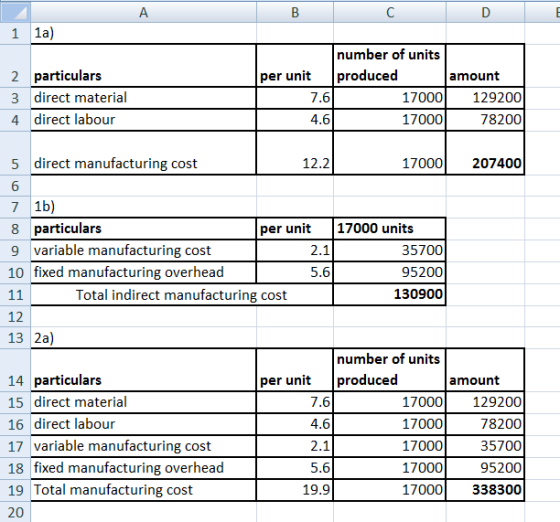
Task: Select row 19 header
Action: (15, 490)
